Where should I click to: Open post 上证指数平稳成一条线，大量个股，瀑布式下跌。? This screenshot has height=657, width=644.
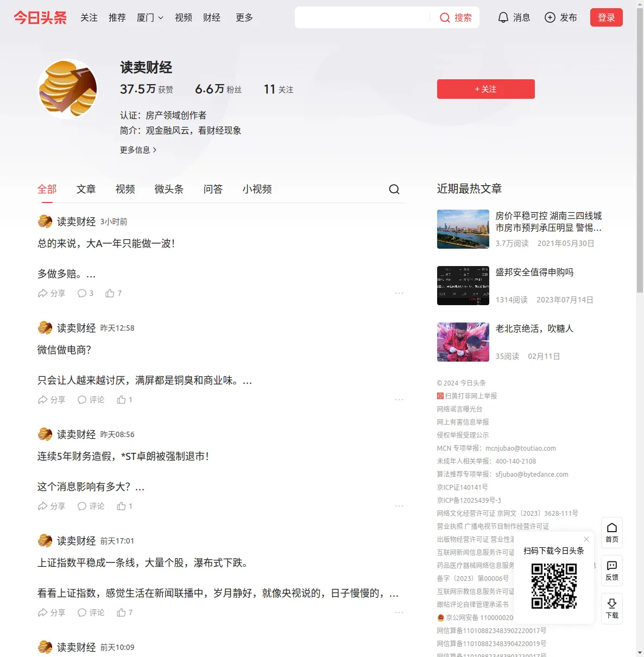[x=143, y=563]
